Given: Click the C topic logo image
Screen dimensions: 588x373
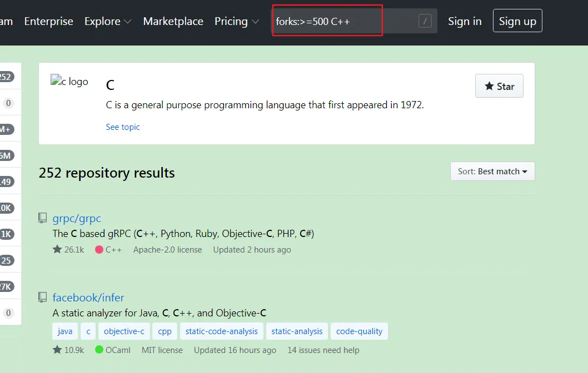Looking at the screenshot, I should [x=69, y=81].
